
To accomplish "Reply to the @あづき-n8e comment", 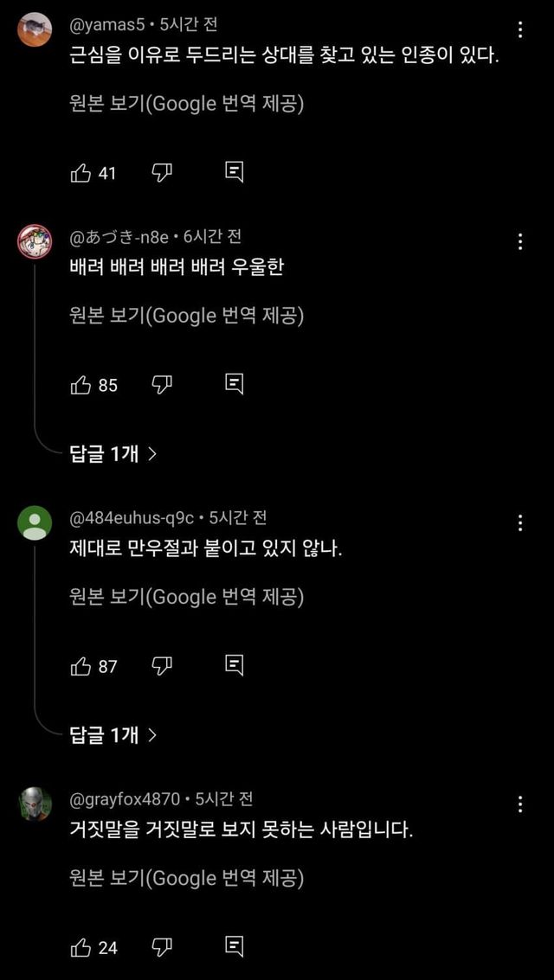I will pos(234,385).
